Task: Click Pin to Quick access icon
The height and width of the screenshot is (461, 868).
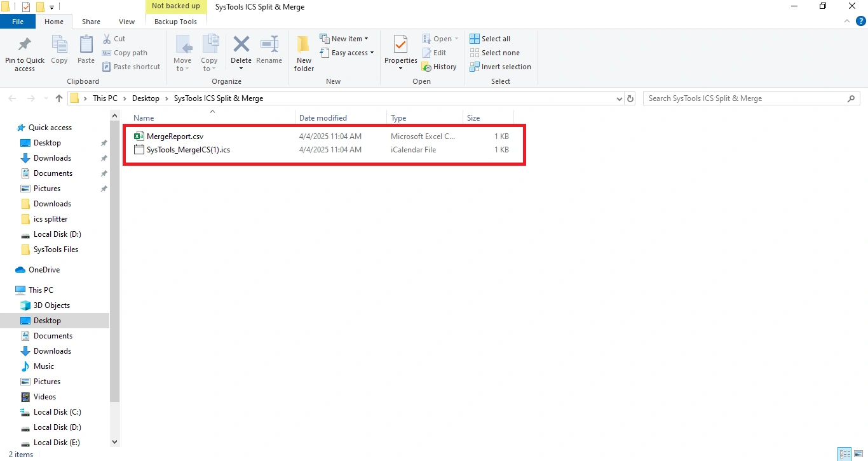Action: pos(25,45)
